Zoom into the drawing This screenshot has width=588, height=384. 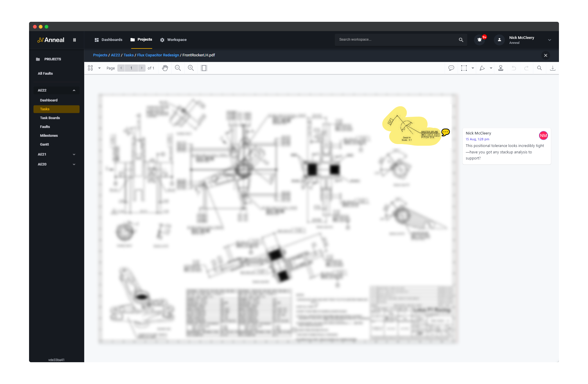pyautogui.click(x=191, y=68)
